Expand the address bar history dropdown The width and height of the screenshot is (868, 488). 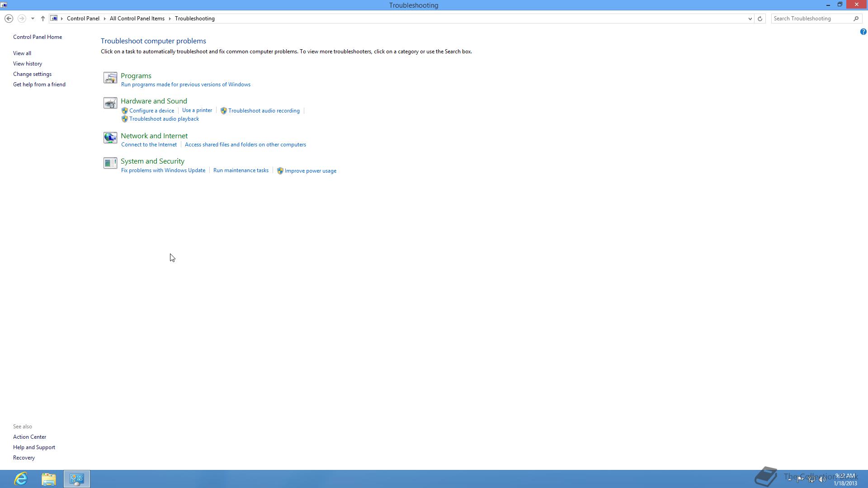[x=750, y=19]
